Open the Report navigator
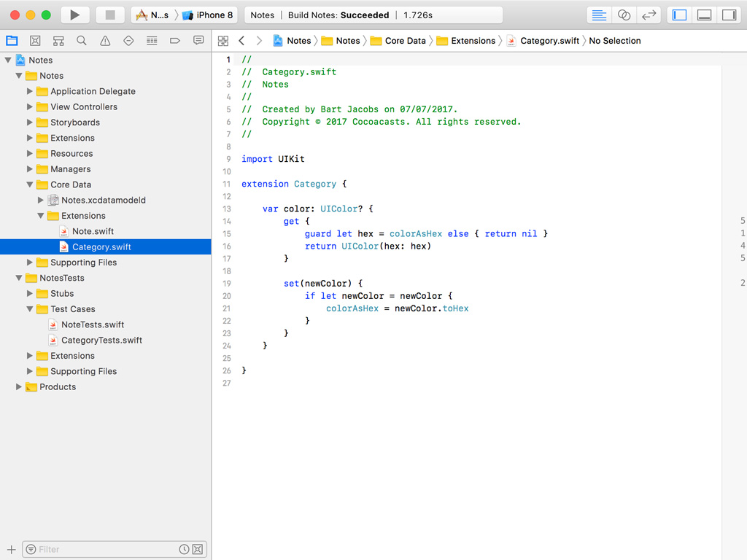Image resolution: width=747 pixels, height=560 pixels. [198, 40]
